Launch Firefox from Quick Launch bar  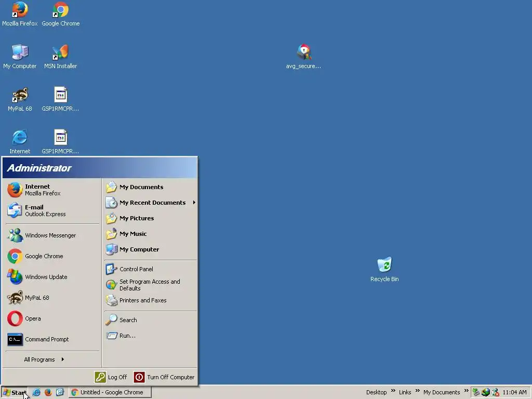click(x=48, y=392)
